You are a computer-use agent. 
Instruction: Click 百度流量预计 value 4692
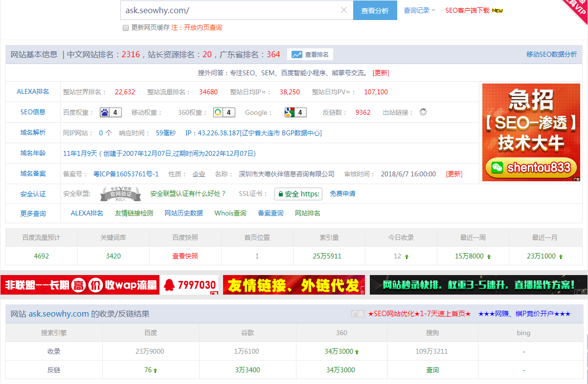[x=42, y=256]
